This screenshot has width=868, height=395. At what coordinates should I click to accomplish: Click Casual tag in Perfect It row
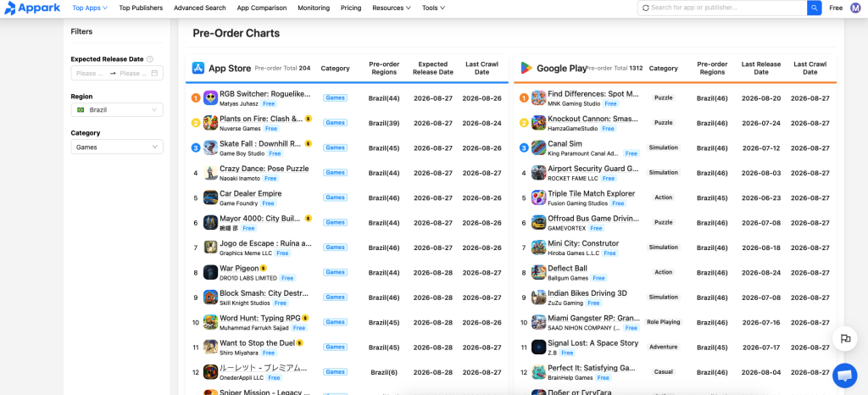(x=663, y=372)
